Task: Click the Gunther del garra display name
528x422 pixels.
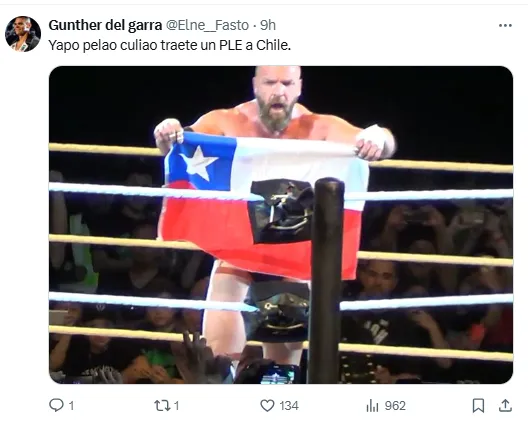Action: 105,25
